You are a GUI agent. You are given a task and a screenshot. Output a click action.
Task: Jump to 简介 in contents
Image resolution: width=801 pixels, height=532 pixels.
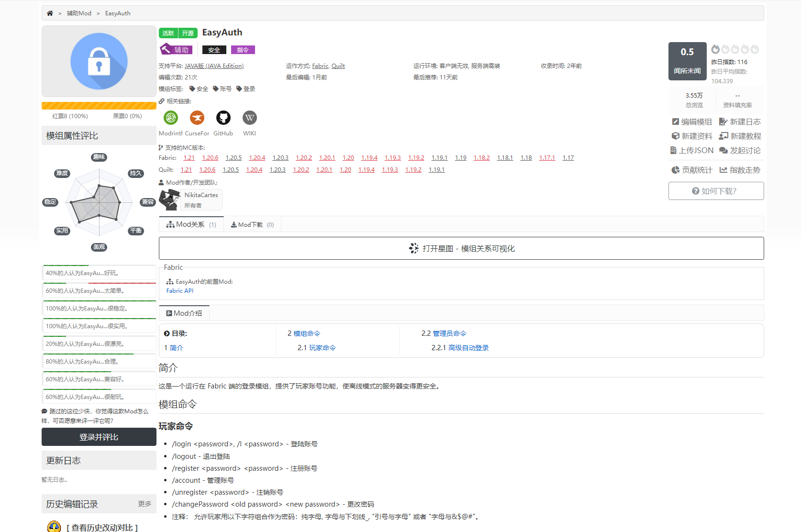click(x=177, y=348)
